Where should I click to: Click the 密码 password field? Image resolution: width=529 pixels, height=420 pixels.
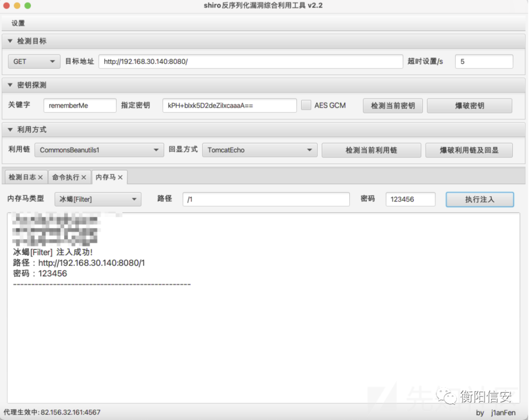click(x=410, y=199)
